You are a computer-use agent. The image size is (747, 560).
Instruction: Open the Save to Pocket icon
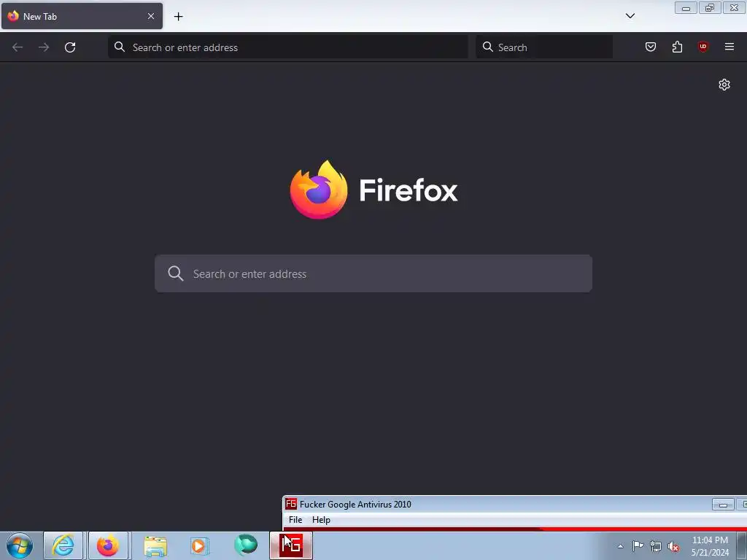click(x=650, y=47)
